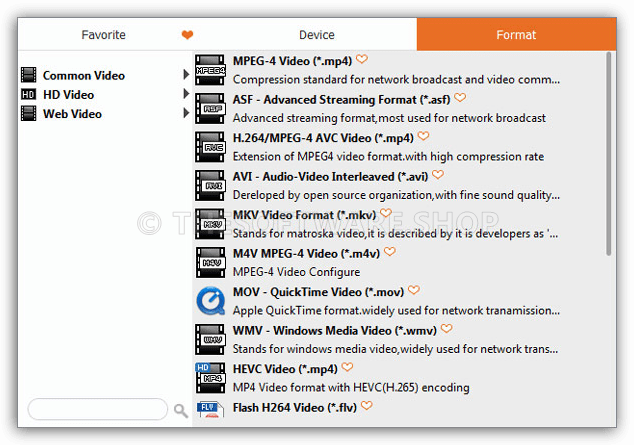Viewport: 634px width, 445px height.
Task: Choose ASF - Advanced Streaming Format title
Action: tap(342, 99)
